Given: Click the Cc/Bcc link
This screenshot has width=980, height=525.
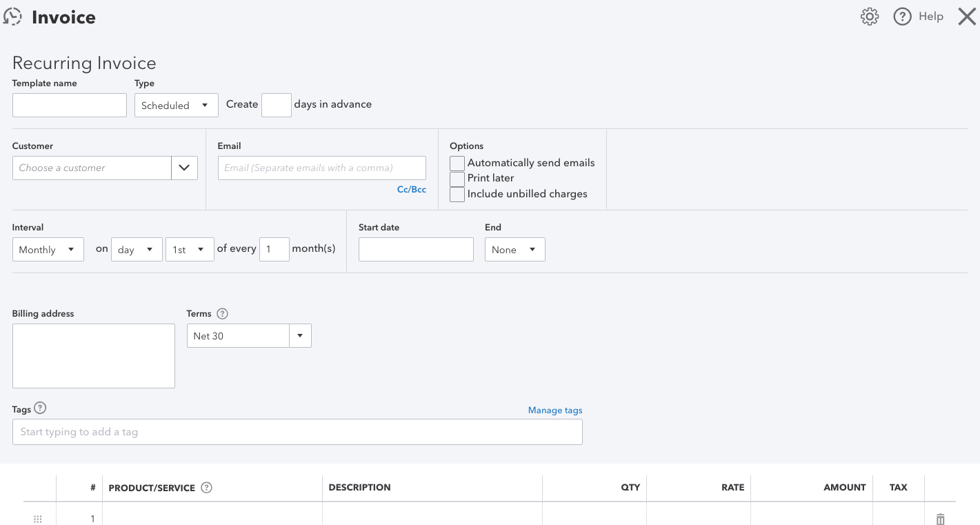Looking at the screenshot, I should [x=412, y=189].
